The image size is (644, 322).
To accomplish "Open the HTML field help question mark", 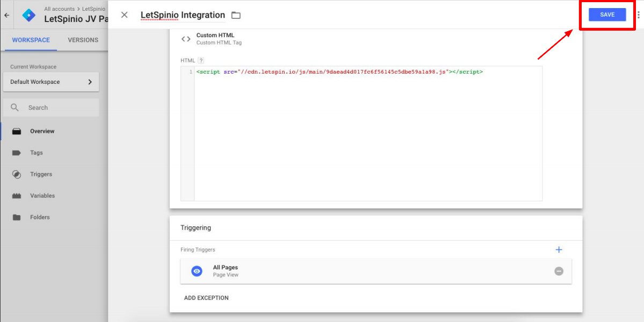I will [201, 60].
